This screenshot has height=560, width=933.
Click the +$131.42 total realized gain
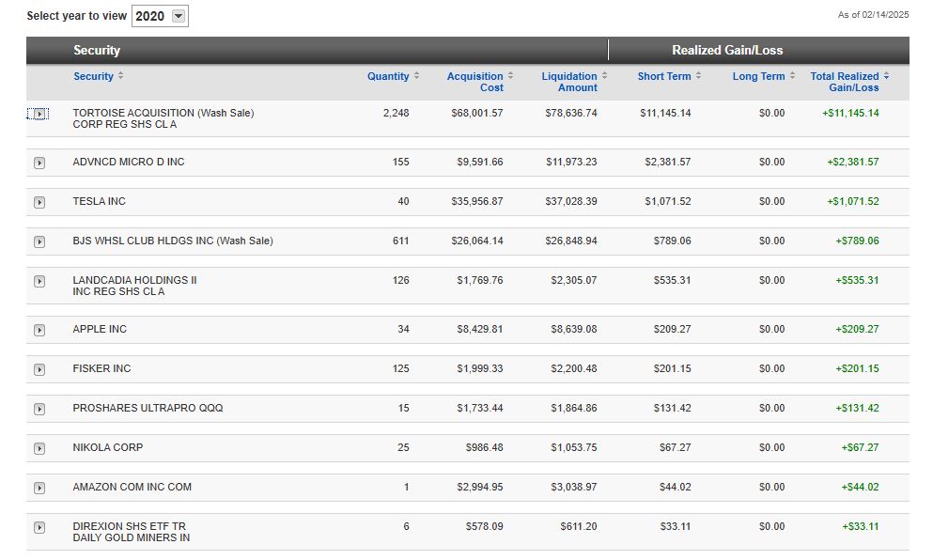[857, 408]
